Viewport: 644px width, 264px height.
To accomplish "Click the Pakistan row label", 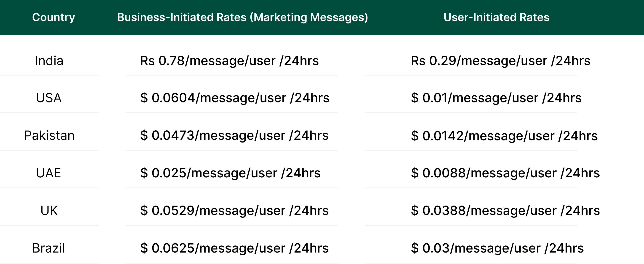I will pos(49,135).
